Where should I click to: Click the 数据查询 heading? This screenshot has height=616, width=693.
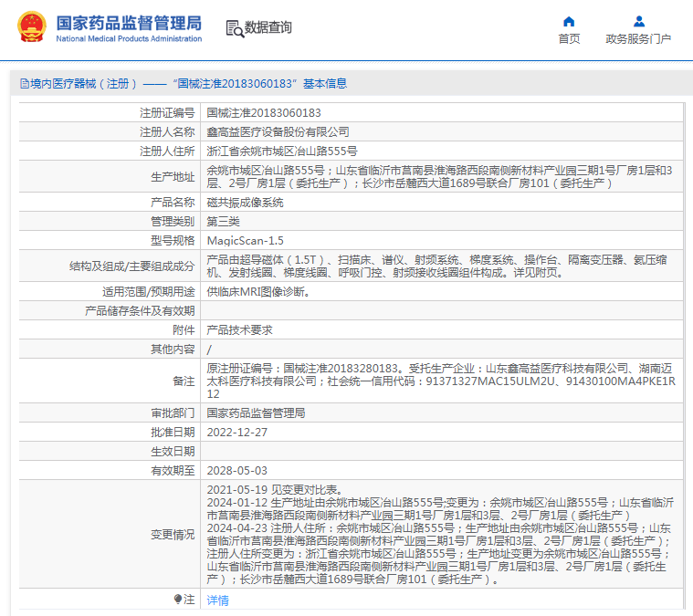tap(268, 27)
